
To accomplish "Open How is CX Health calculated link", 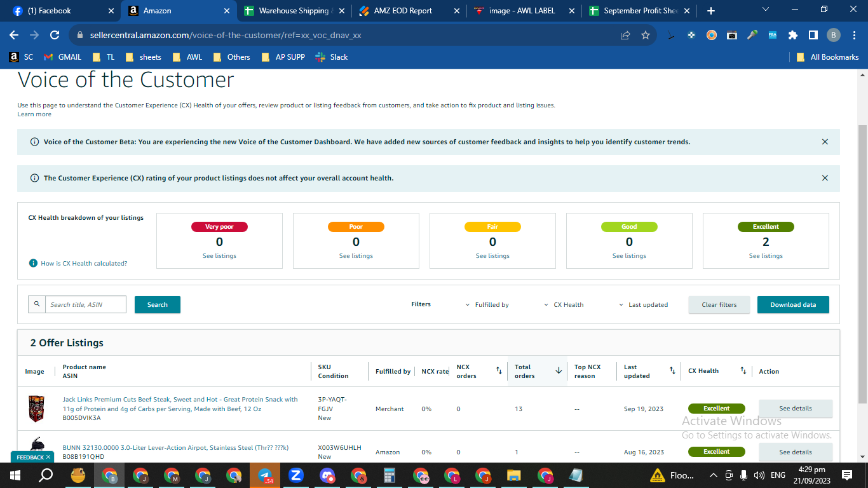I will (x=84, y=263).
